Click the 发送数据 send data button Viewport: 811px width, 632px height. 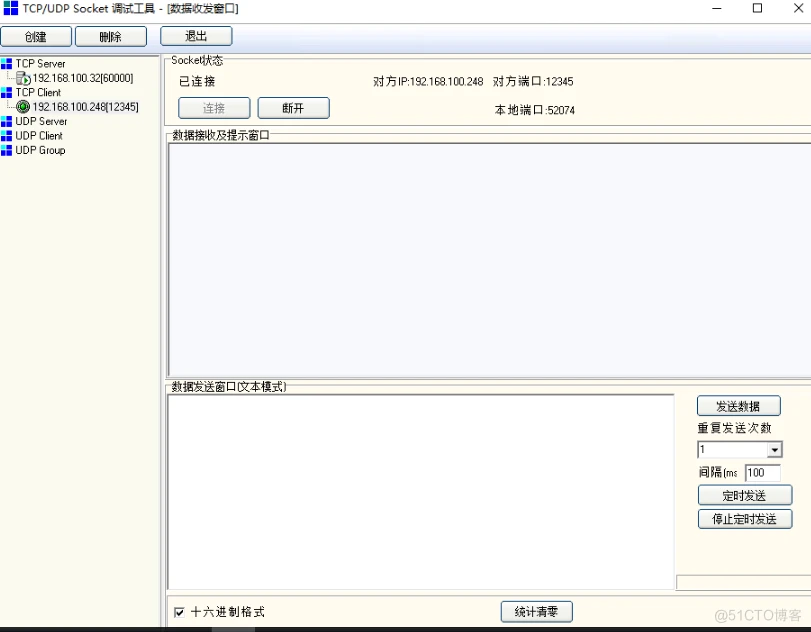point(739,405)
